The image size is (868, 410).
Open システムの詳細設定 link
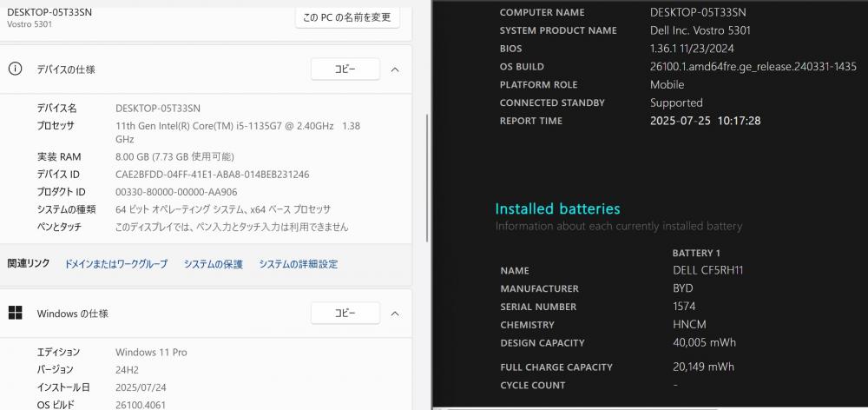coord(299,264)
